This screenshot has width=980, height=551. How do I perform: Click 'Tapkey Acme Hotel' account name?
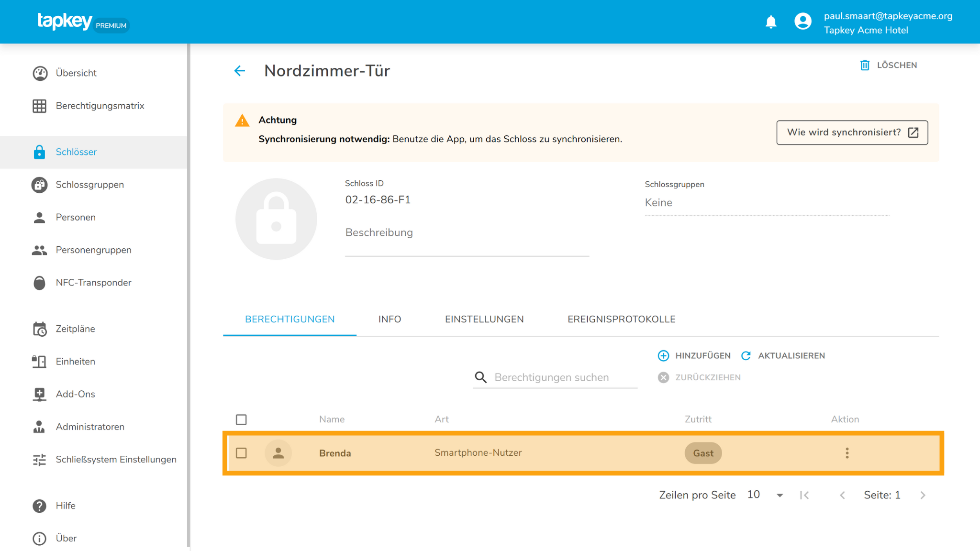(x=866, y=30)
